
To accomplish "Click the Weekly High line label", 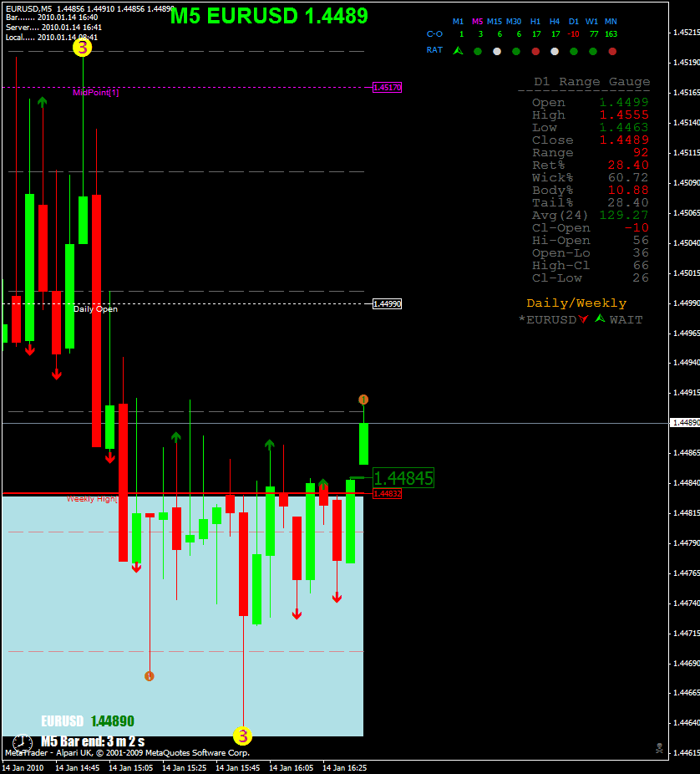I will pos(92,499).
